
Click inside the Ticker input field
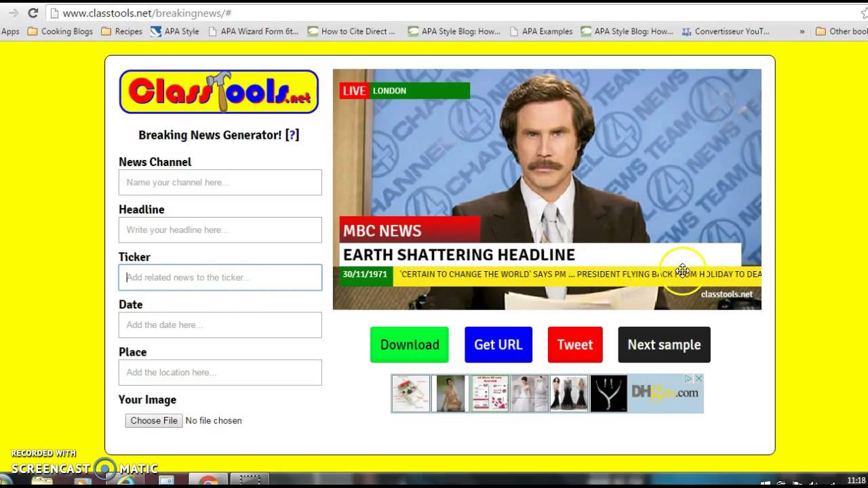[220, 277]
